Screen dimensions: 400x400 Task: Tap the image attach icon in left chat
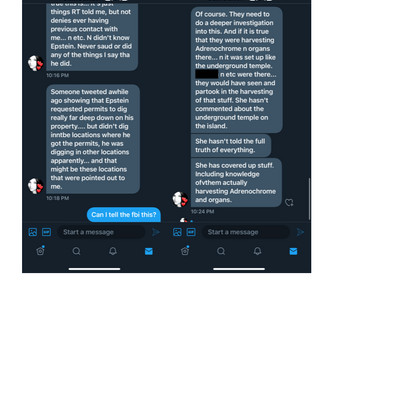(33, 232)
